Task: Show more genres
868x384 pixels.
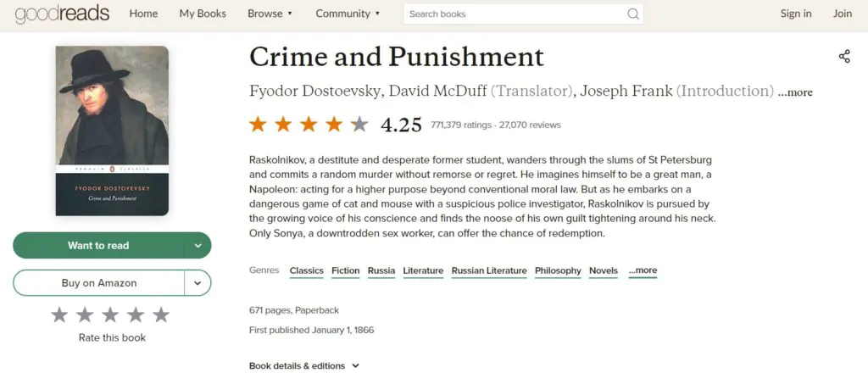Action: (643, 270)
